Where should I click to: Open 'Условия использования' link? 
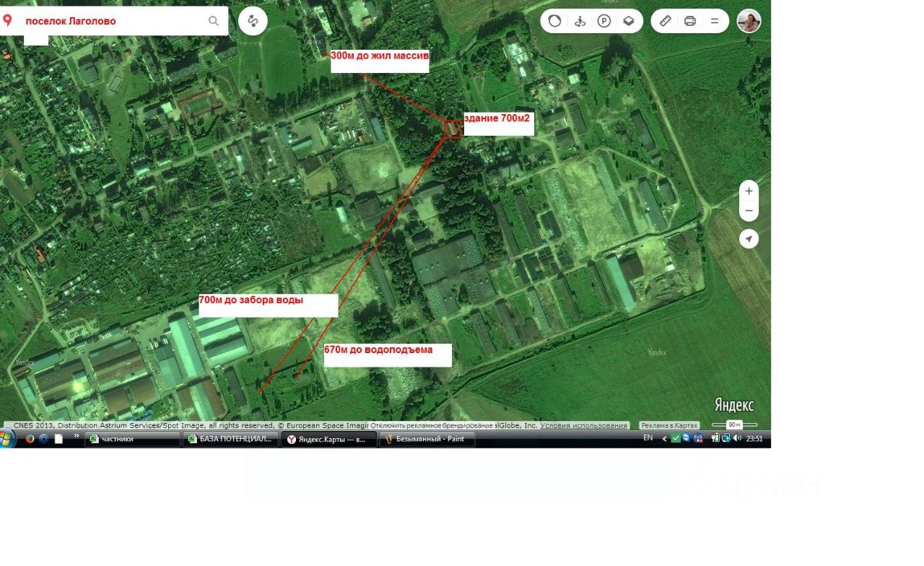(x=583, y=425)
